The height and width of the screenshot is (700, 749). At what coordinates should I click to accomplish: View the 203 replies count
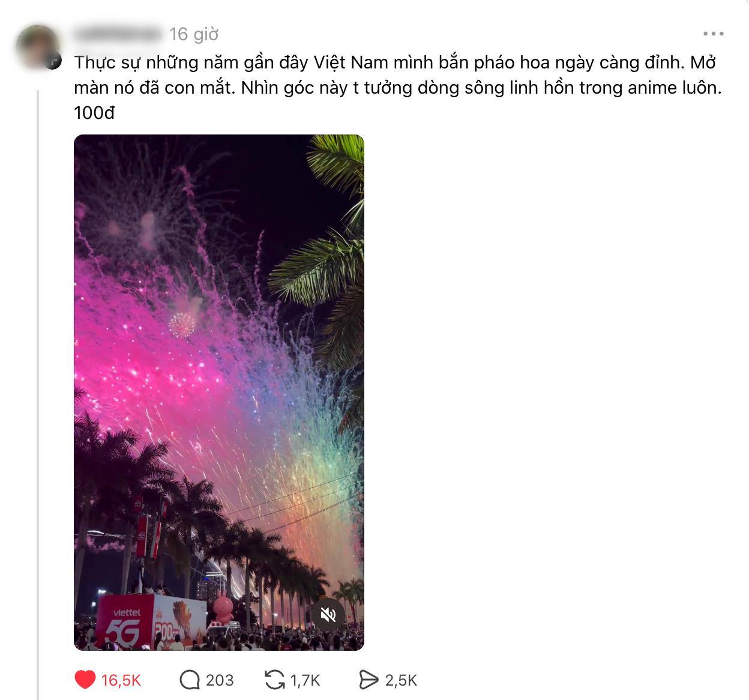point(220,680)
